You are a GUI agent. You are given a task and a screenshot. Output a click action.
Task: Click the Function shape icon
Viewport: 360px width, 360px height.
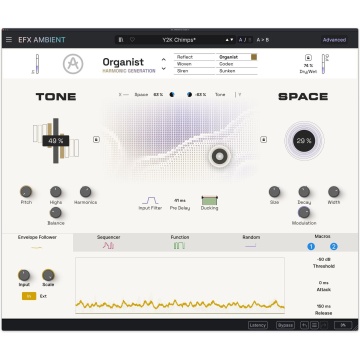pyautogui.click(x=179, y=246)
